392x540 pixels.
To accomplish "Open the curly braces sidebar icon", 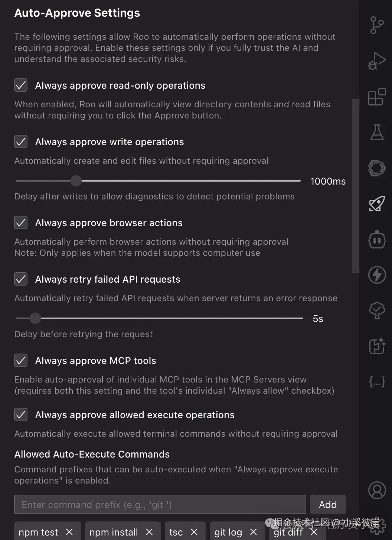I will click(x=377, y=381).
